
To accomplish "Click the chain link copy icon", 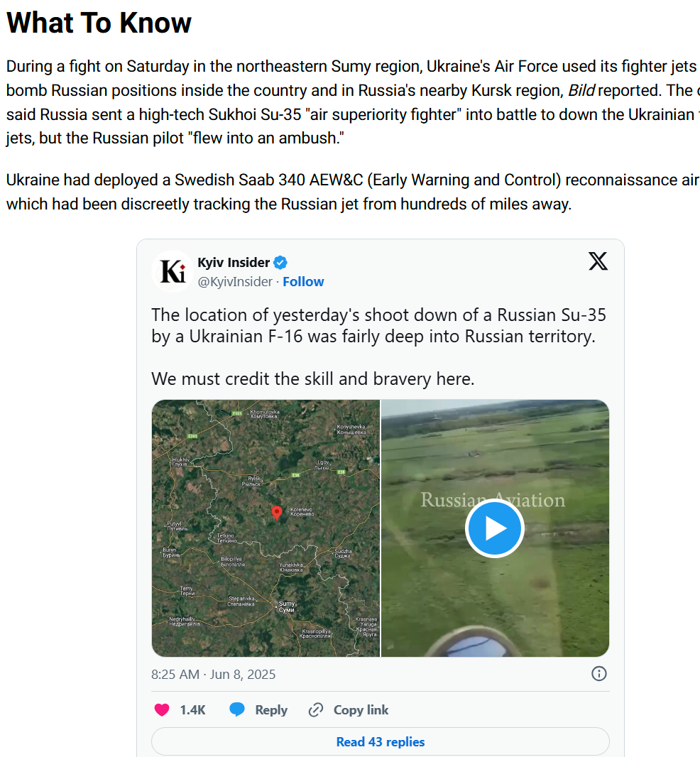I will 316,709.
